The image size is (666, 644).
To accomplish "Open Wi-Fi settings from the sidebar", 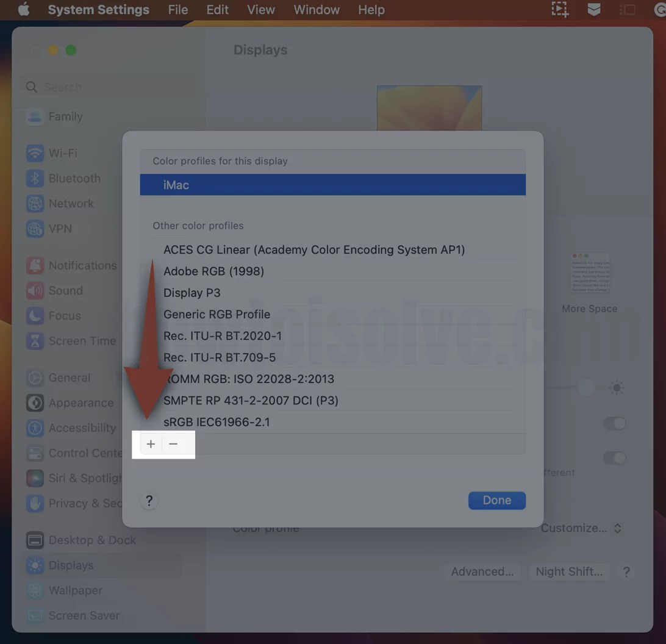I will (65, 152).
